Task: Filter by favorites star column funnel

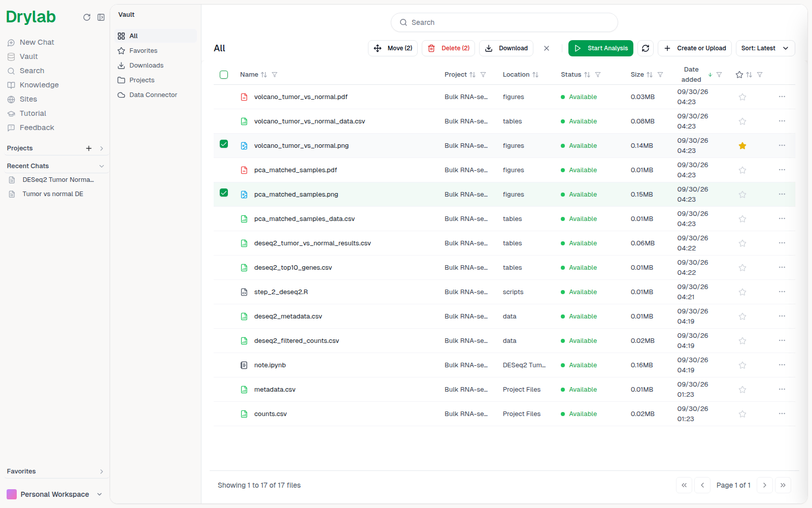Action: (760, 75)
